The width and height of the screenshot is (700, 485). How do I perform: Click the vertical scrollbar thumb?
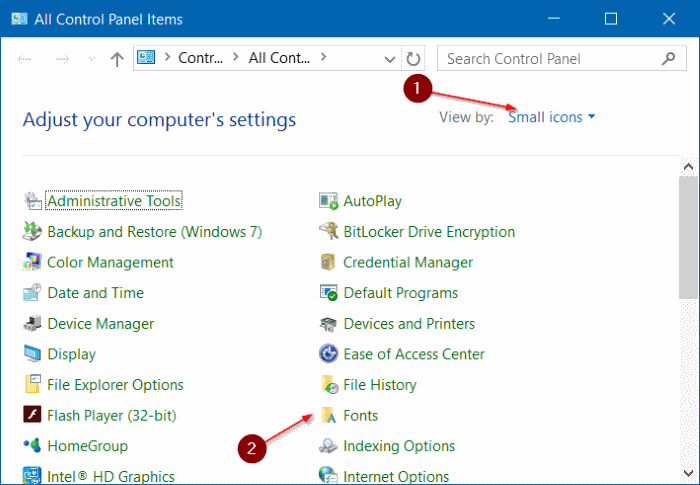coord(688,238)
